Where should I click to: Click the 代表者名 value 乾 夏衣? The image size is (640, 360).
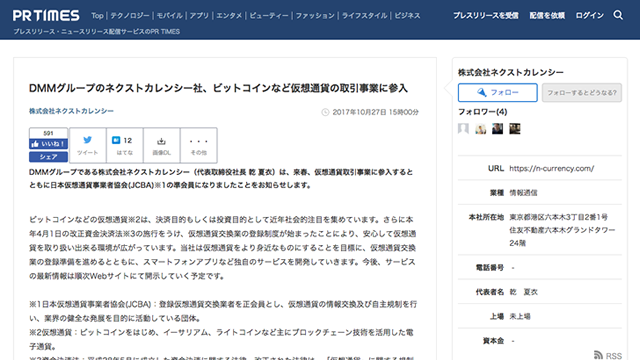(523, 292)
